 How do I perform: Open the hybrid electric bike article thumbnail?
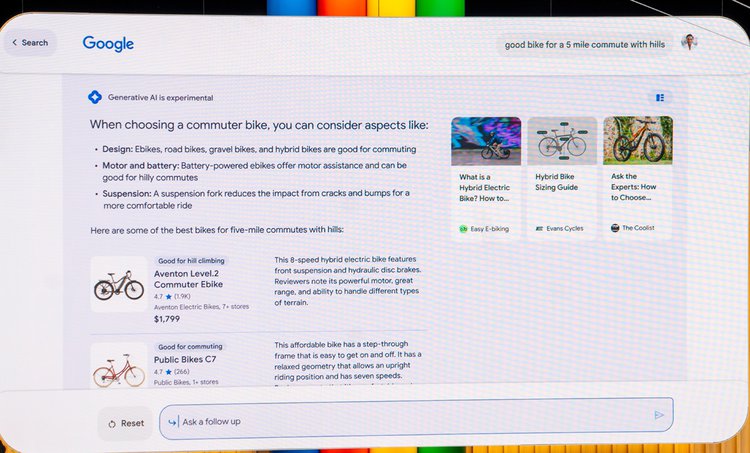(x=486, y=141)
